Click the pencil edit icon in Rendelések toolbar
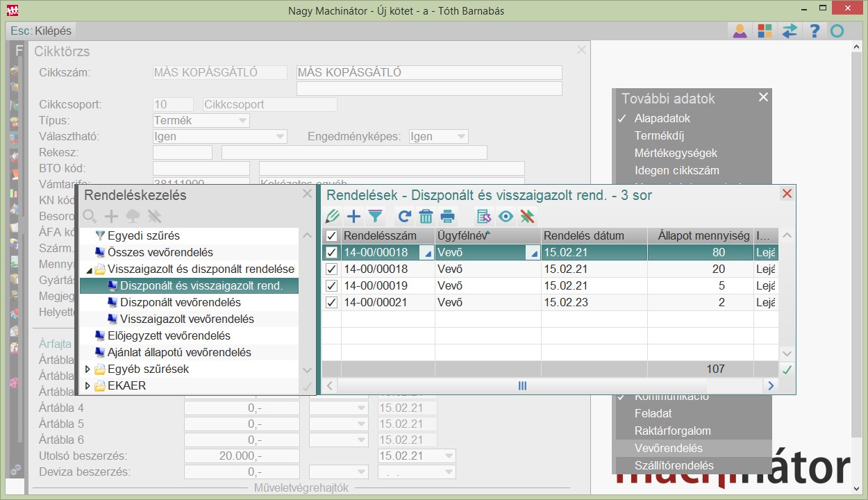 coord(333,216)
